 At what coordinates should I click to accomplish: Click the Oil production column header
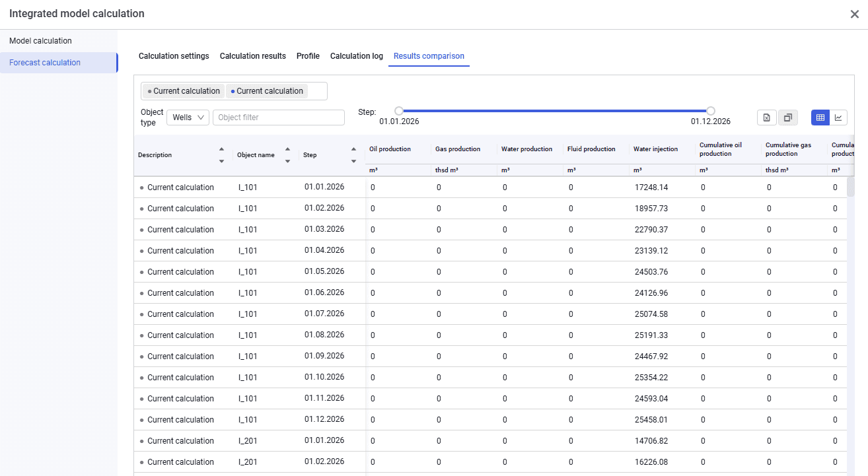point(390,149)
